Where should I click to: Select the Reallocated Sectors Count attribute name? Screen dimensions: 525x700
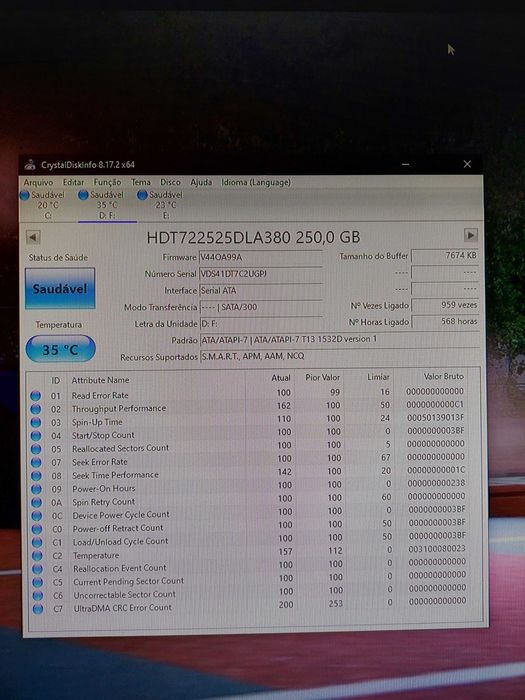(121, 448)
